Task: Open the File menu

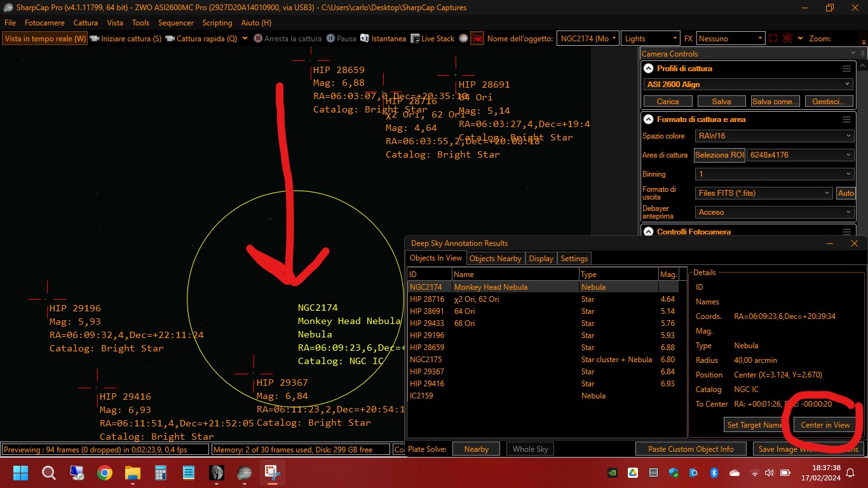Action: [x=10, y=23]
